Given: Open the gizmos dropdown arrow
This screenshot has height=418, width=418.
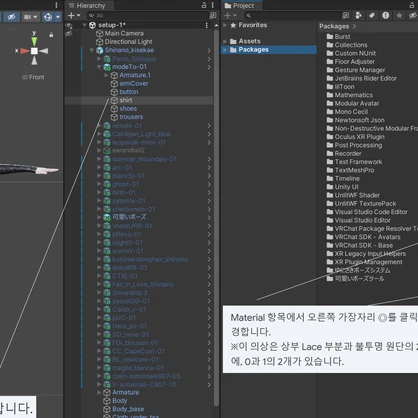Looking at the screenshot, I should 58,17.
